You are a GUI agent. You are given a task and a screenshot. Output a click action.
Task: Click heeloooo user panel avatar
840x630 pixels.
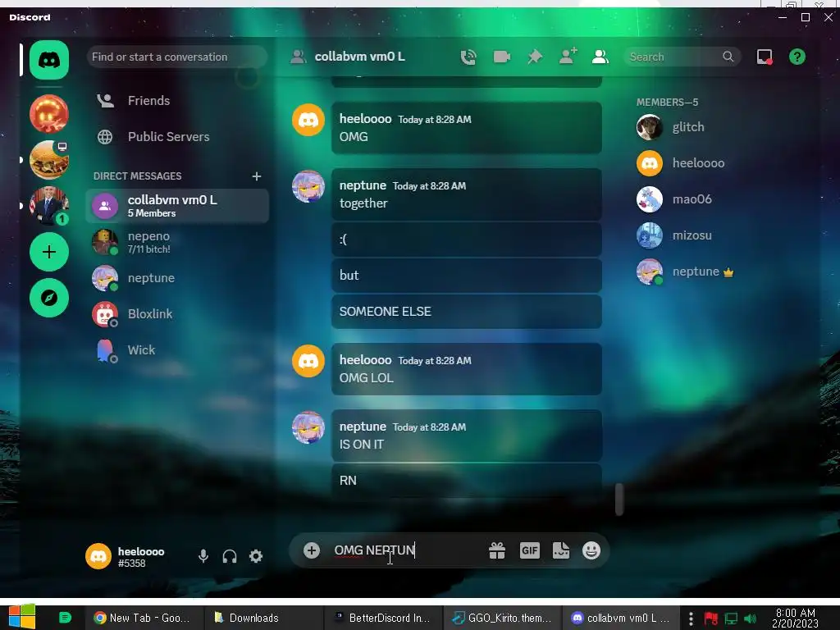(x=98, y=556)
